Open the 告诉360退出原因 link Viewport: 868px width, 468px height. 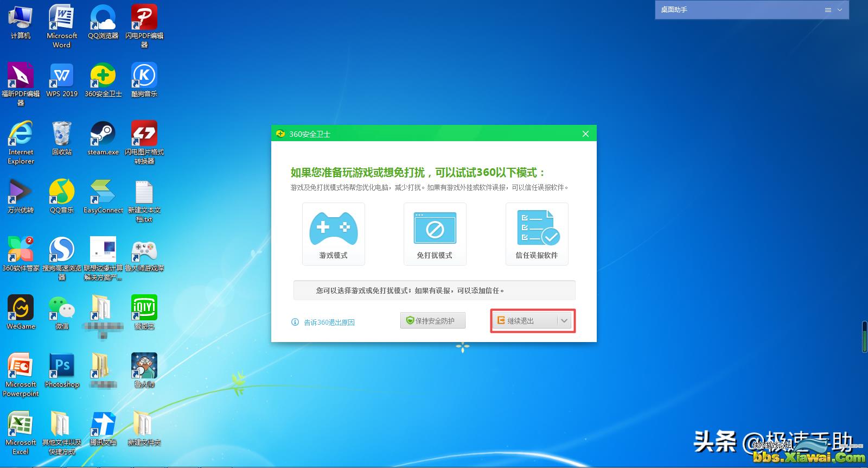coord(329,322)
